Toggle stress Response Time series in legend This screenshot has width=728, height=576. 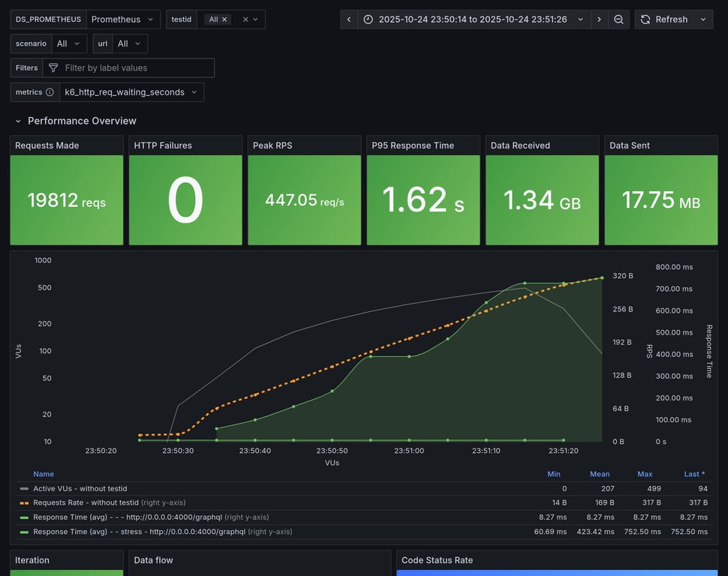(139, 532)
